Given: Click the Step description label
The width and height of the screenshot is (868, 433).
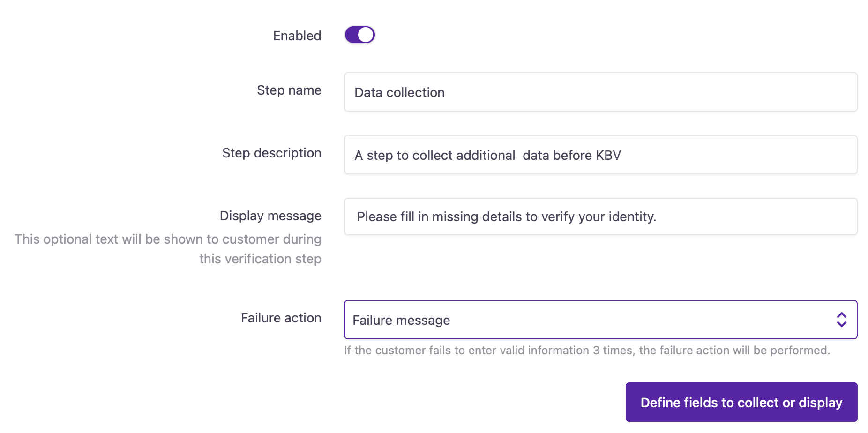Looking at the screenshot, I should pos(271,153).
